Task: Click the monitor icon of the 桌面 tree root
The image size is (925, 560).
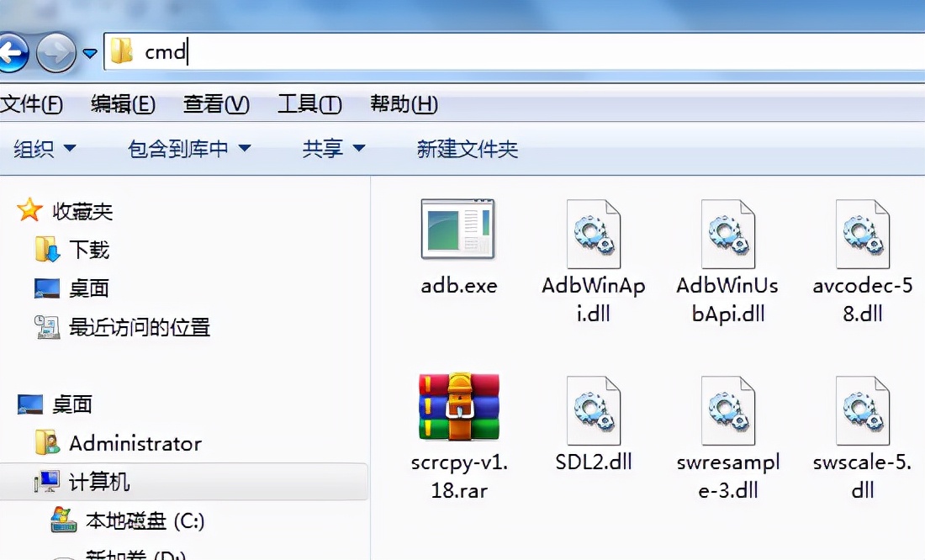Action: (30, 404)
